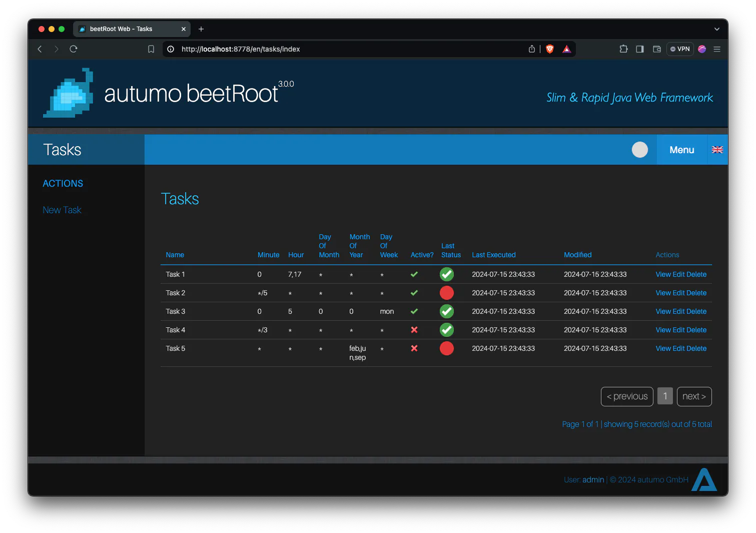Click the 'mon' day of week value
The width and height of the screenshot is (756, 533).
click(387, 311)
